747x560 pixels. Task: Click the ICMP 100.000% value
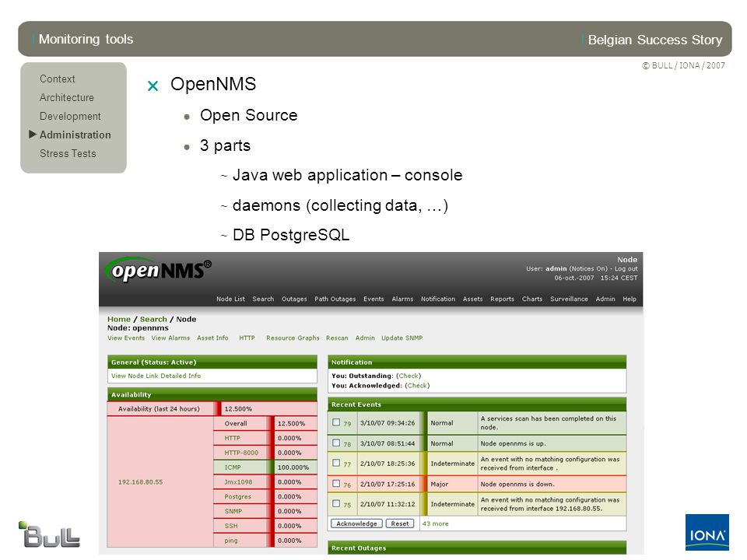pyautogui.click(x=293, y=467)
